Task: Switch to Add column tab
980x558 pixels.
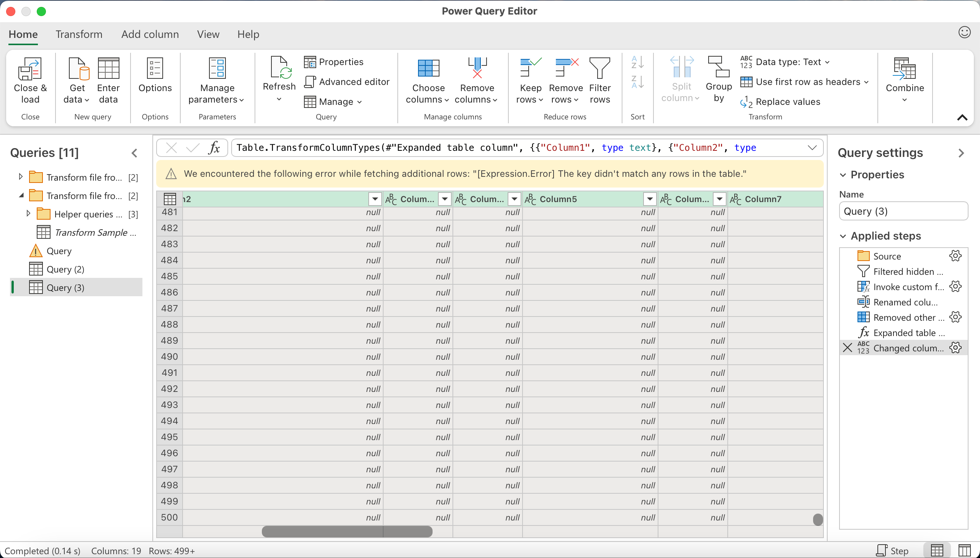Action: (150, 34)
